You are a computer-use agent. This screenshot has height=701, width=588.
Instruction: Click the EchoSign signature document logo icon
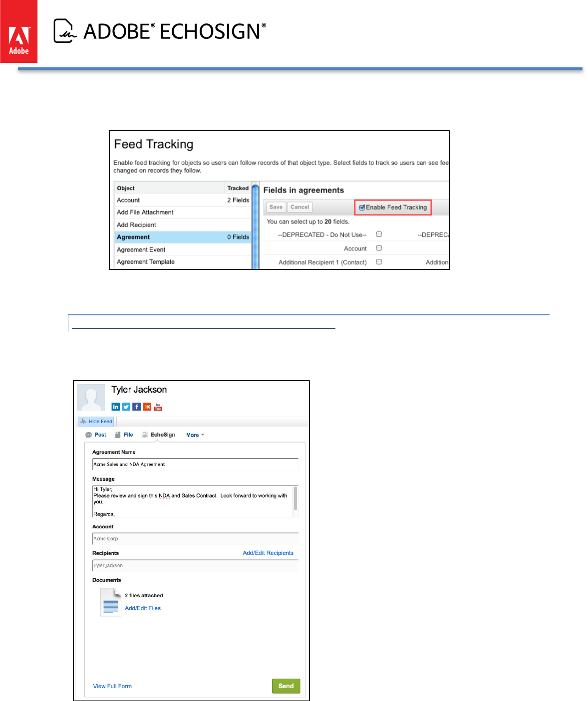tap(65, 31)
